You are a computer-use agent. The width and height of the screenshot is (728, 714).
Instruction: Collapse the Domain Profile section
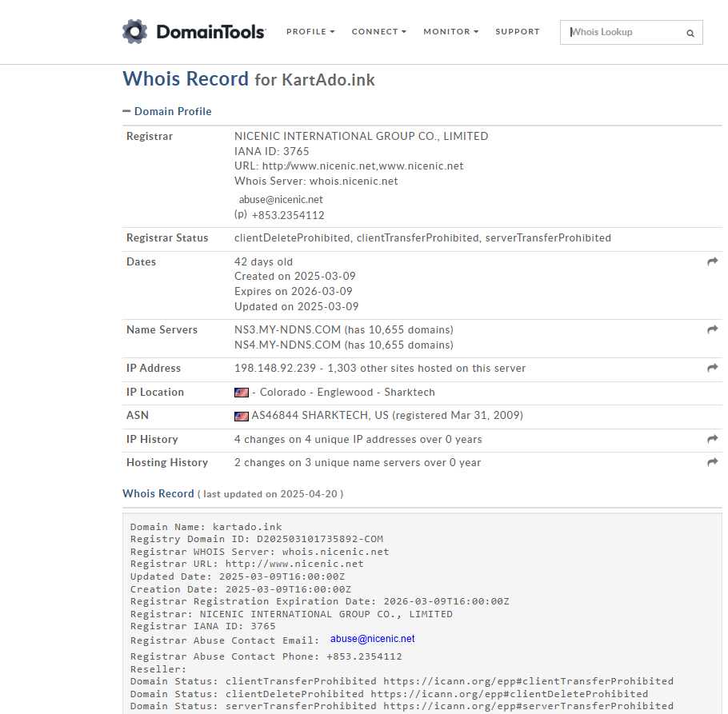[167, 111]
